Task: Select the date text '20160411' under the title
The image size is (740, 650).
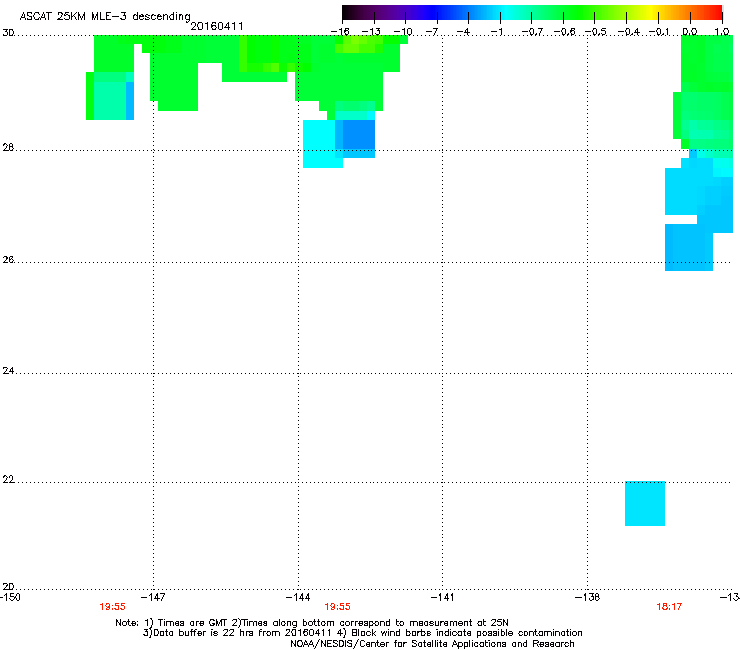Action: point(217,26)
